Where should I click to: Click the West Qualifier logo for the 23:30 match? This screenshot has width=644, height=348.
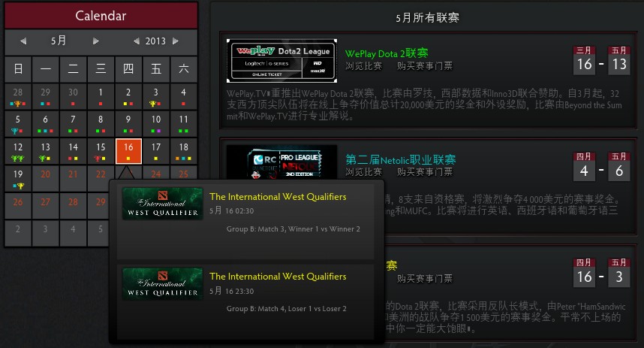pyautogui.click(x=163, y=283)
